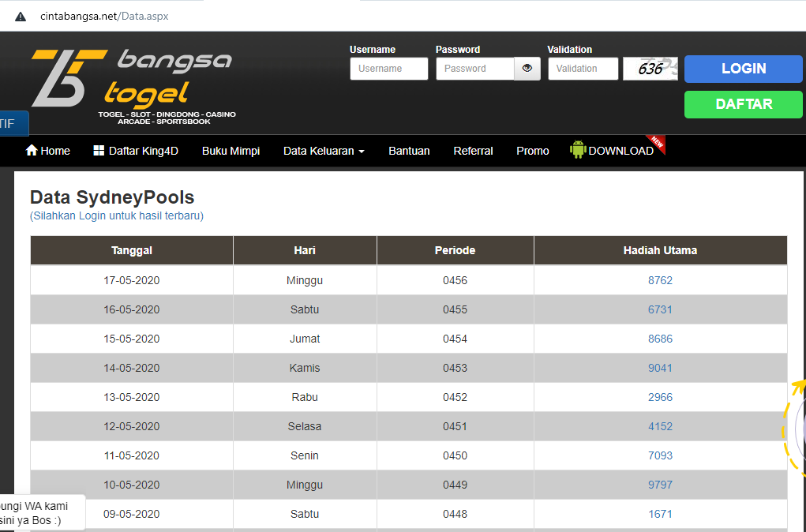Select date cell 15-05-2020
The image size is (806, 532).
coord(132,339)
